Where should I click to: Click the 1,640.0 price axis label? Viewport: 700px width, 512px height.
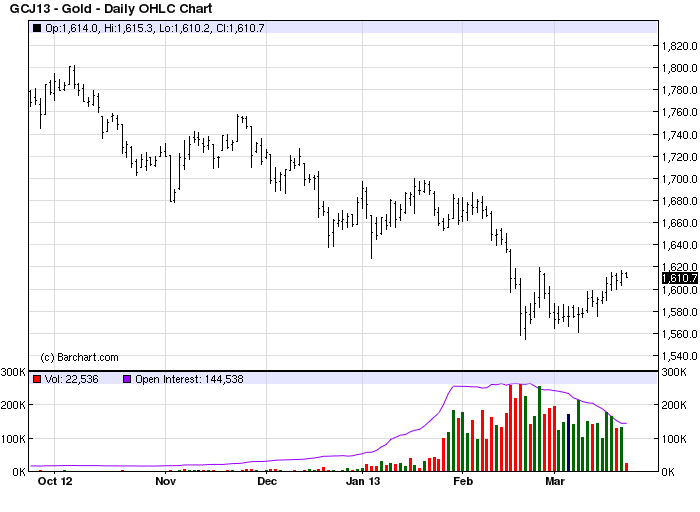coord(679,245)
